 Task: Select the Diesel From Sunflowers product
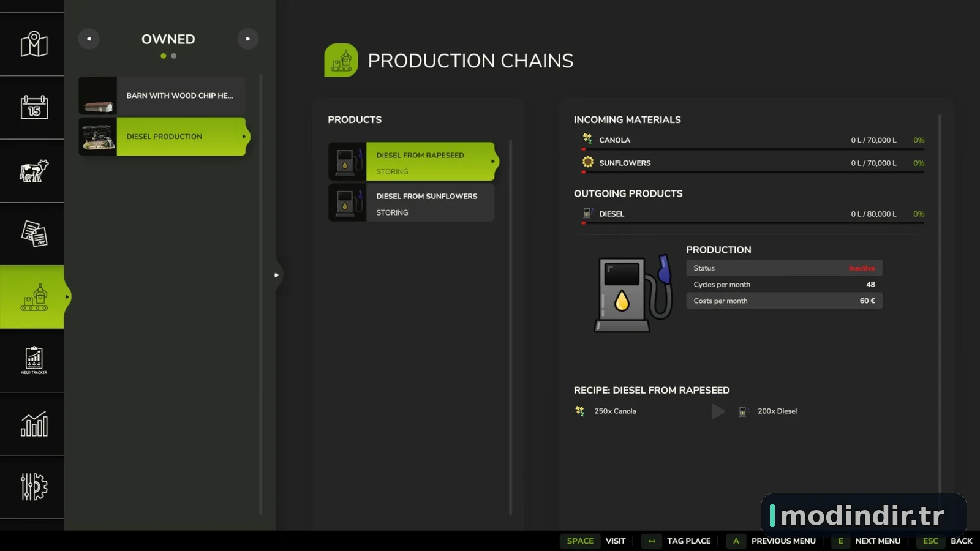(412, 203)
